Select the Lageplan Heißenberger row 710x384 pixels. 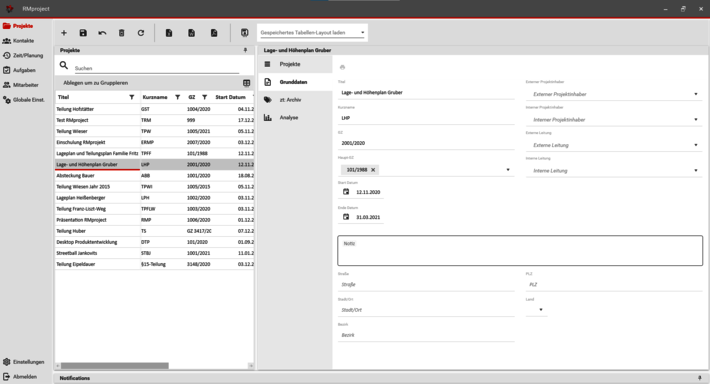pos(154,198)
